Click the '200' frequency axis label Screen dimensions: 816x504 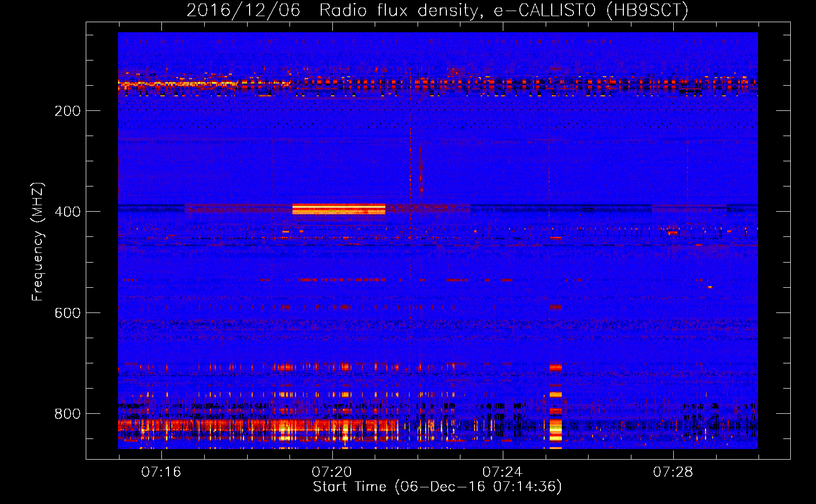point(68,111)
